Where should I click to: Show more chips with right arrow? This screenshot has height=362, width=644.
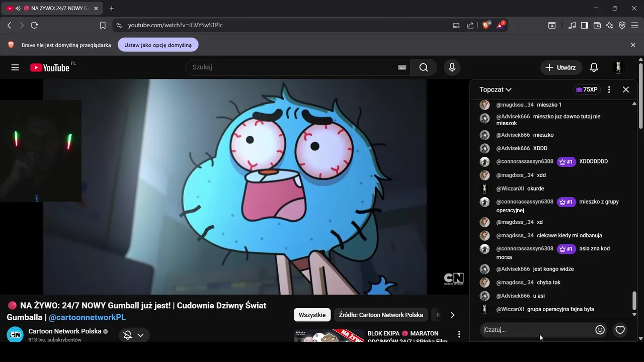[452, 315]
